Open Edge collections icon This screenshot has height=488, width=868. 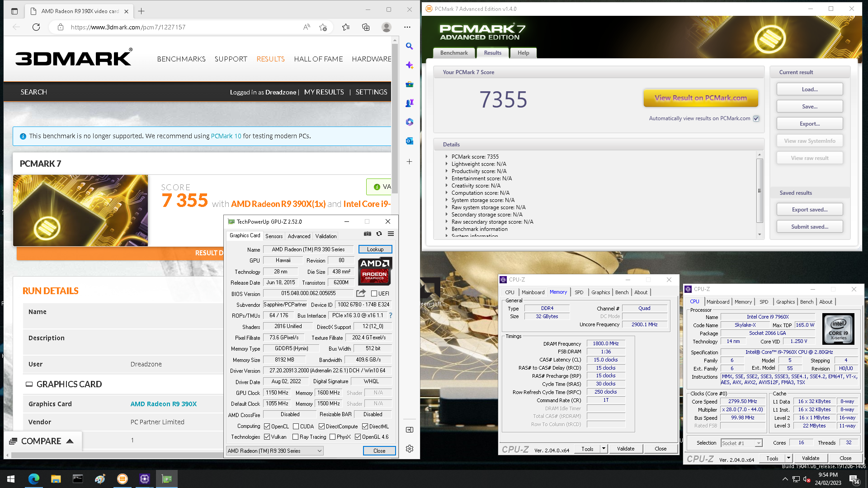[366, 27]
